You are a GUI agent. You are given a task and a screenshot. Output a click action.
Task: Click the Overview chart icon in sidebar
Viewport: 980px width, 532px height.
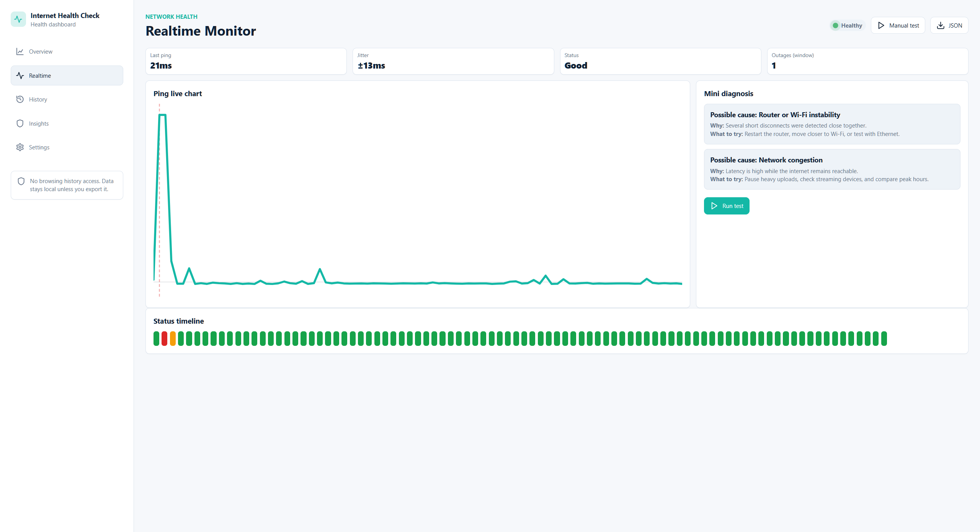tap(20, 51)
